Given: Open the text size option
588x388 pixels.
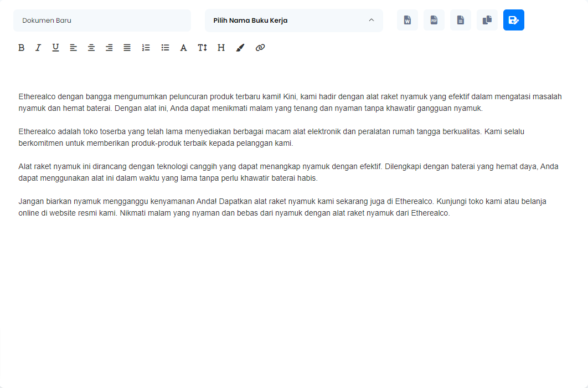Looking at the screenshot, I should pos(202,48).
